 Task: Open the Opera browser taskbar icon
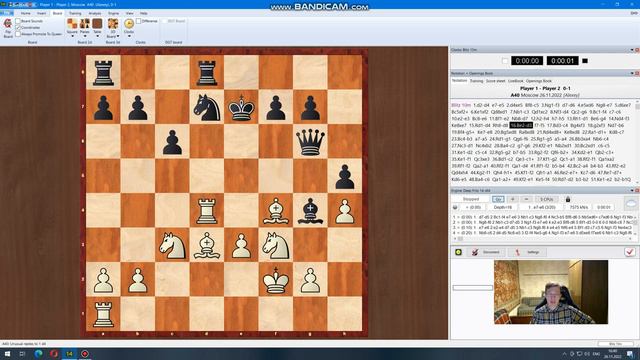54,354
